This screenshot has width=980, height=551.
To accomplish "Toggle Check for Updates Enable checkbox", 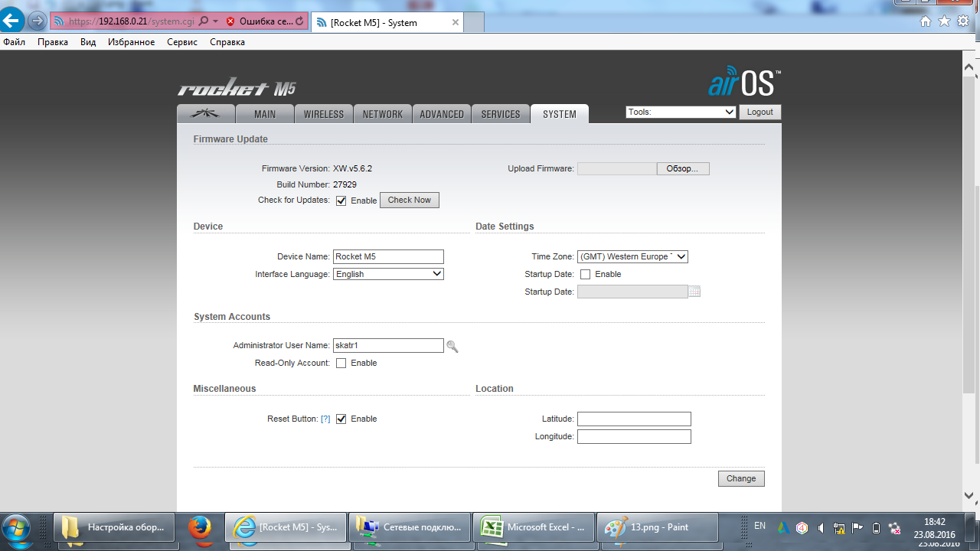I will tap(341, 201).
